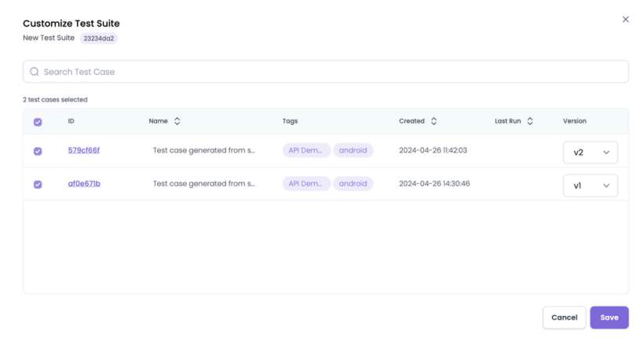Open the v2 version dropdown
Image resolution: width=644 pixels, height=345 pixels.
pos(590,152)
